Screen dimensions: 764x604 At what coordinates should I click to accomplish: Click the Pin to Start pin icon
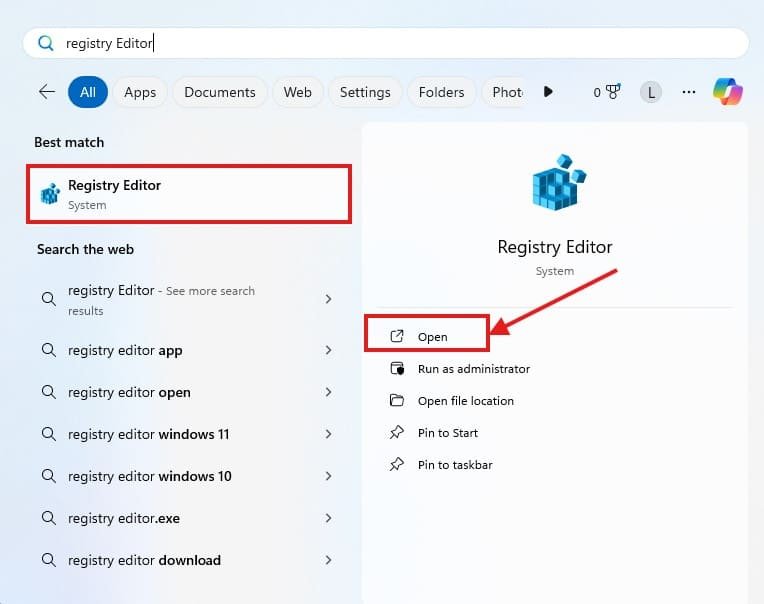(397, 432)
